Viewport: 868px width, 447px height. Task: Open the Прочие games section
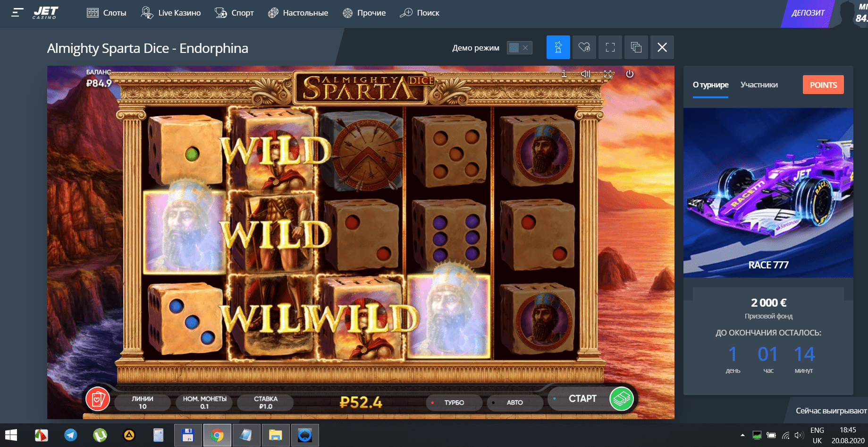coord(364,13)
